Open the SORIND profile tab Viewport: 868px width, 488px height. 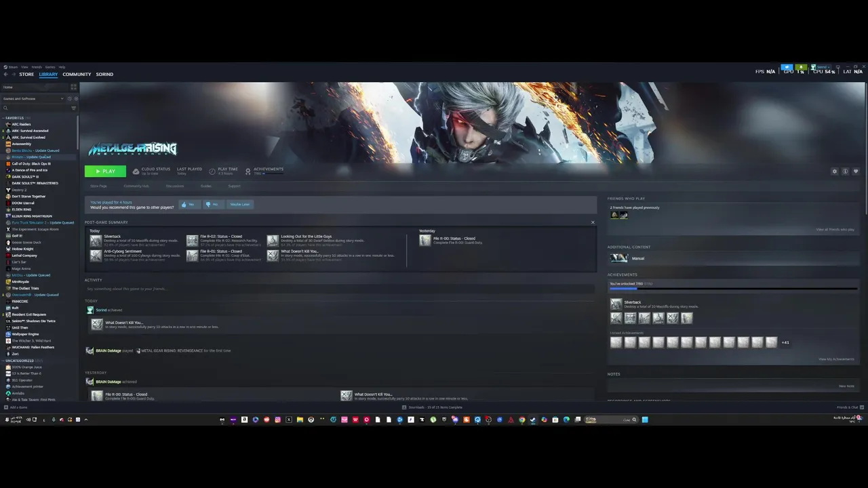pos(104,74)
